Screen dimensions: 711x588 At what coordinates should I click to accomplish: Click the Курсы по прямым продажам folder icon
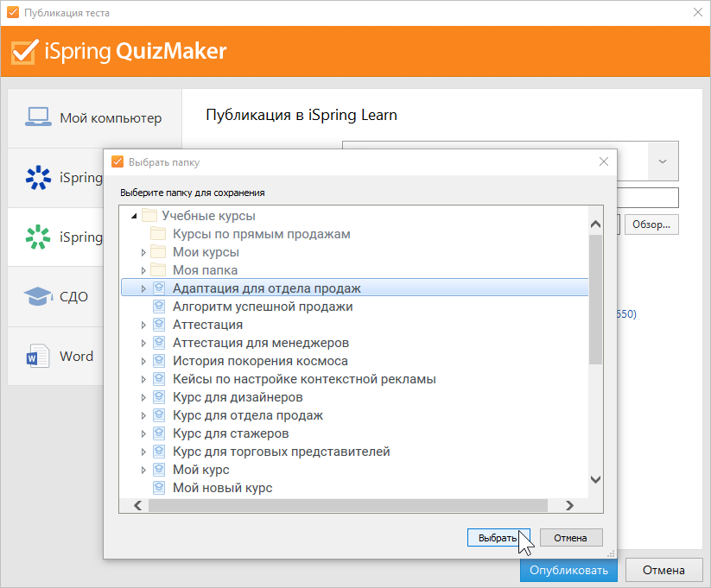pos(158,233)
